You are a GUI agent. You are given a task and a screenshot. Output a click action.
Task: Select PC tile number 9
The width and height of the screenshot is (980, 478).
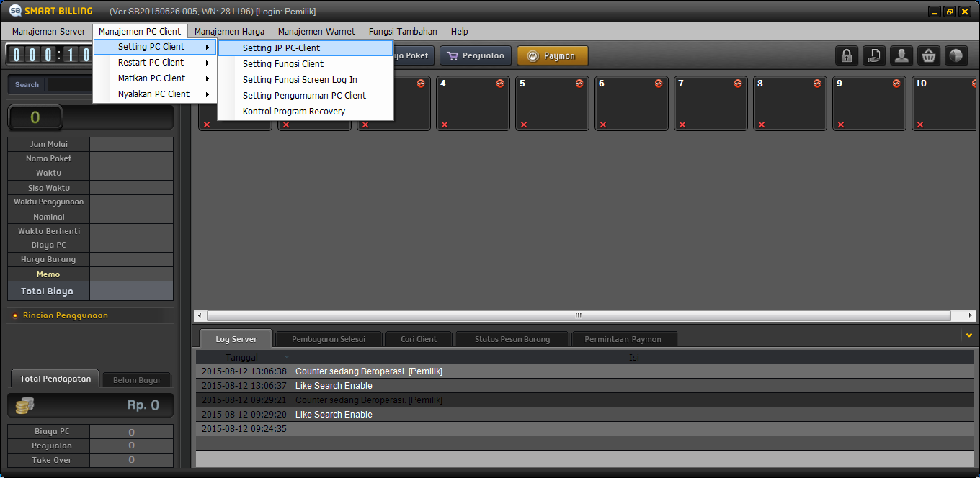(870, 104)
